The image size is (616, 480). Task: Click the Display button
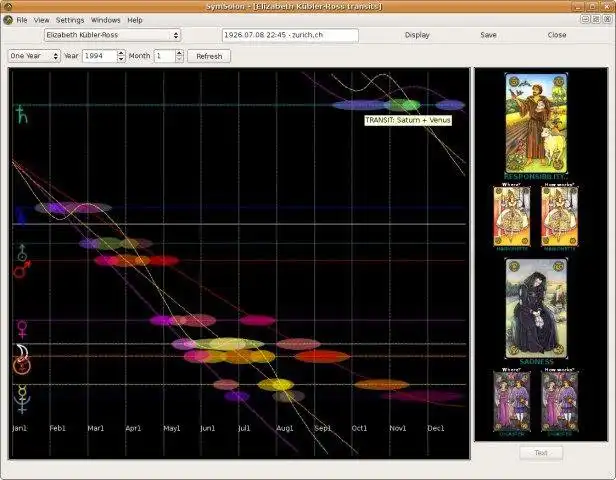coord(418,35)
